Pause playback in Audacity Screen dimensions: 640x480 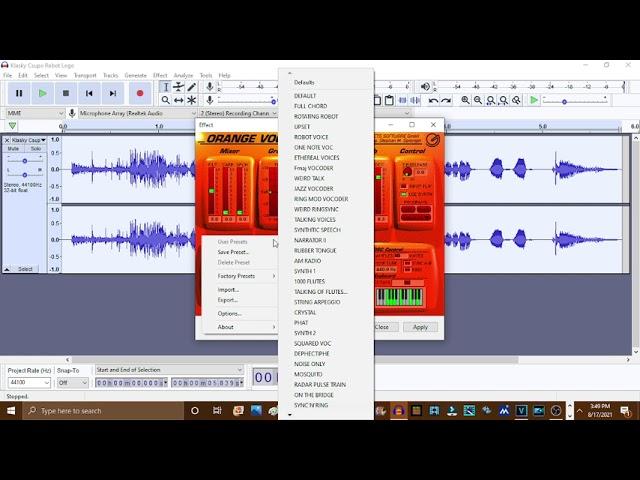click(x=19, y=93)
